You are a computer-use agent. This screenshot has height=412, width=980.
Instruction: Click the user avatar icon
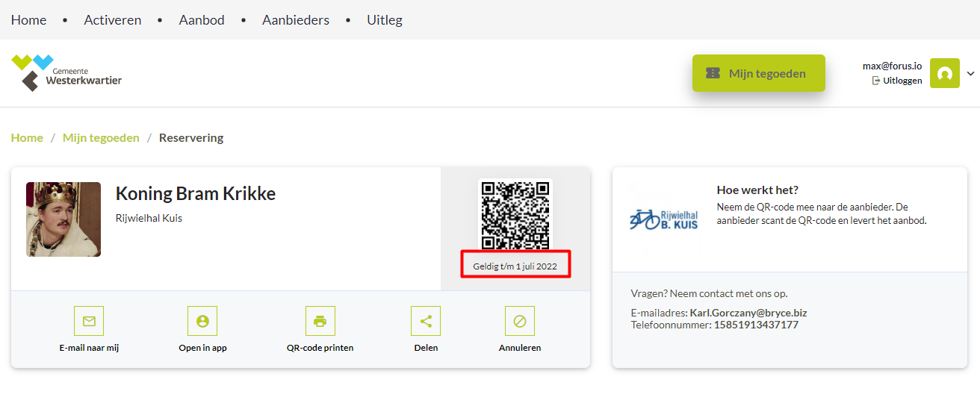pos(945,73)
